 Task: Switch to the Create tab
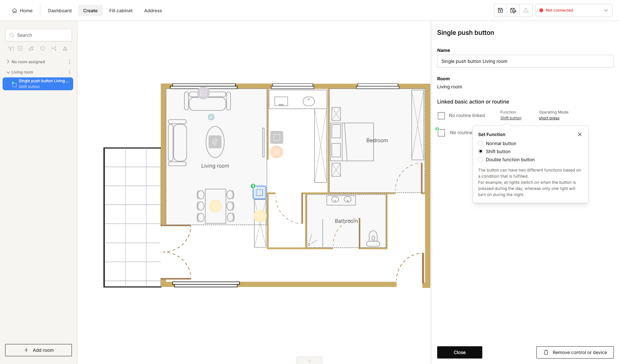[90, 11]
